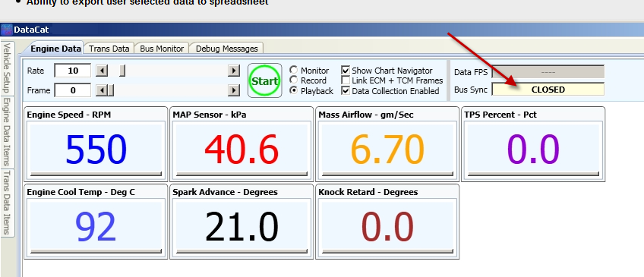
Task: Click the DataCat title bar icon
Action: (7, 30)
